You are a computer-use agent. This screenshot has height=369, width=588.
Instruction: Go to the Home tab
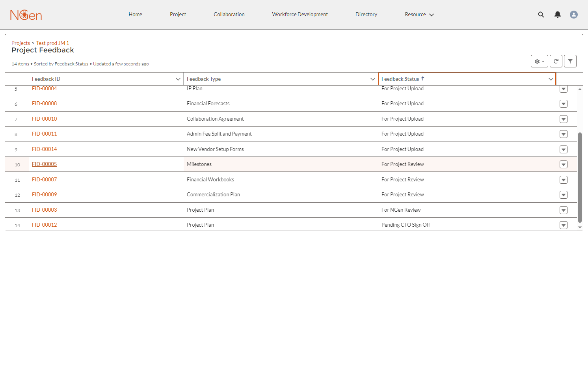point(135,15)
